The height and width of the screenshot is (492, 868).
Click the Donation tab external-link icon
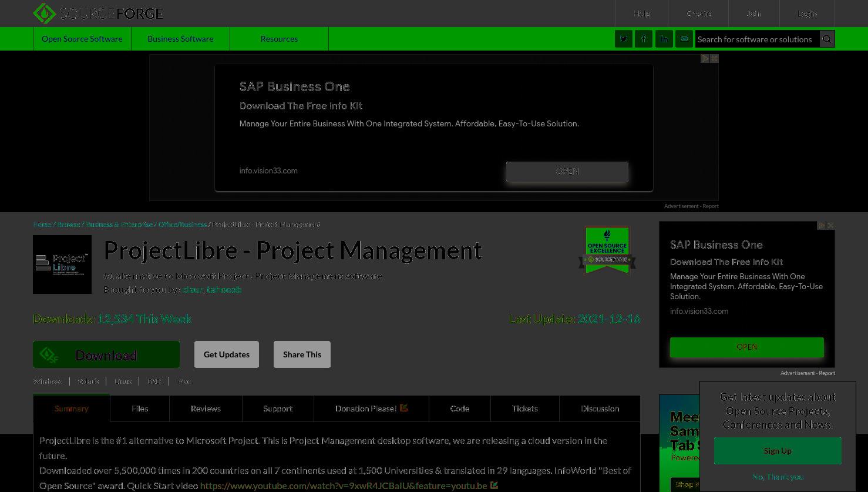coord(404,407)
